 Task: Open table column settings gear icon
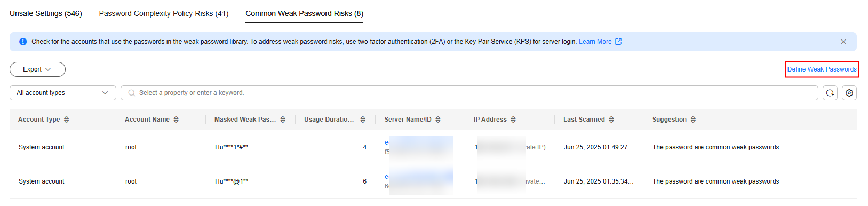tap(849, 93)
